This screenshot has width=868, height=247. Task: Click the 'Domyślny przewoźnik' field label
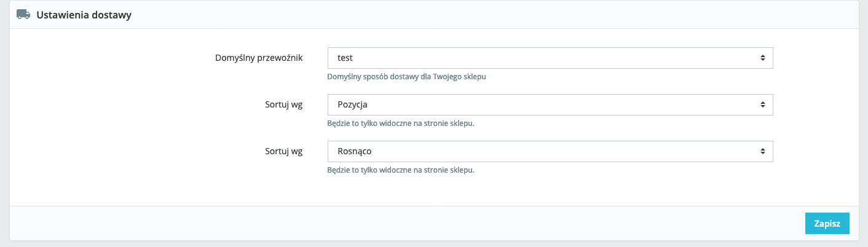tap(259, 58)
